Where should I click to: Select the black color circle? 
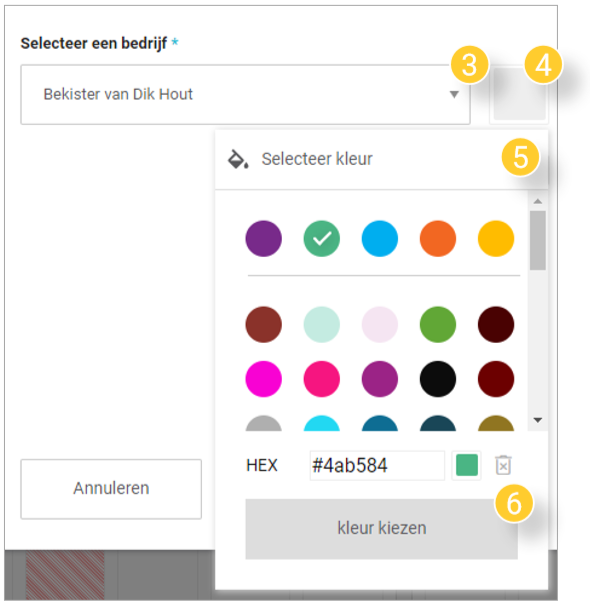tap(438, 379)
